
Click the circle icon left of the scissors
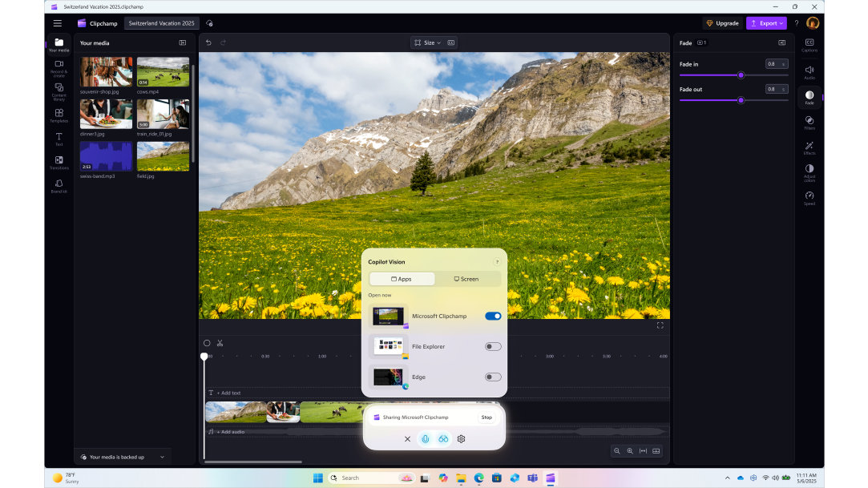pyautogui.click(x=207, y=343)
